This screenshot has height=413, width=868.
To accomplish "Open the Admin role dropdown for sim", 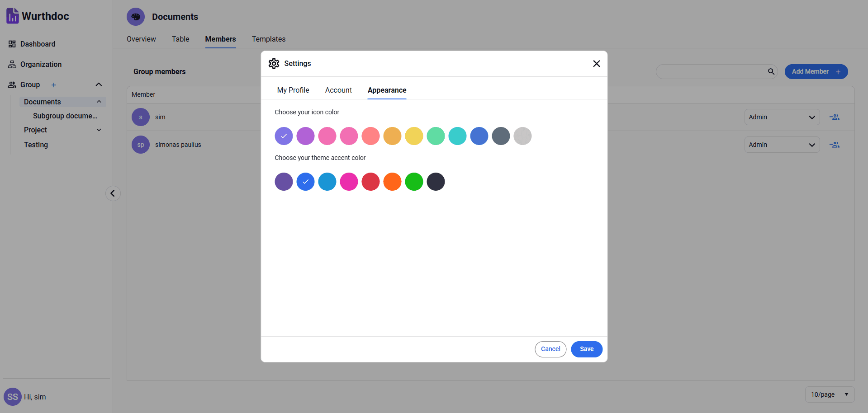I will click(782, 117).
